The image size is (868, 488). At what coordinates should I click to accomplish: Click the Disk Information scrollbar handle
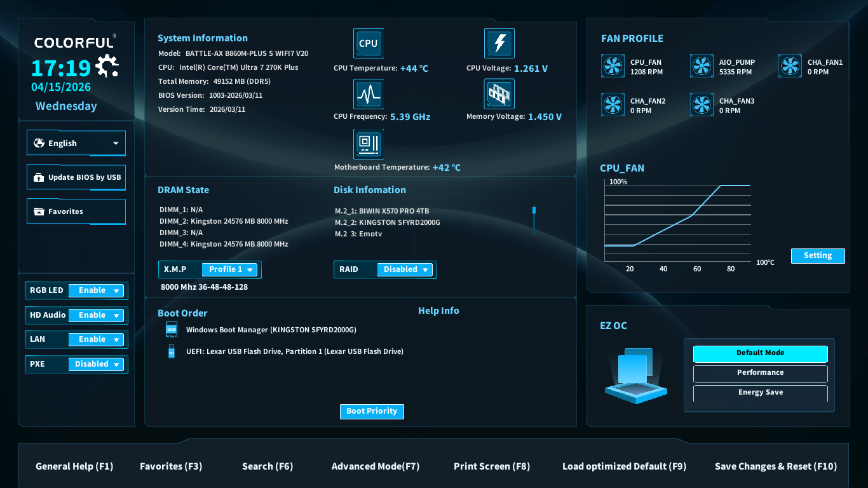point(534,210)
